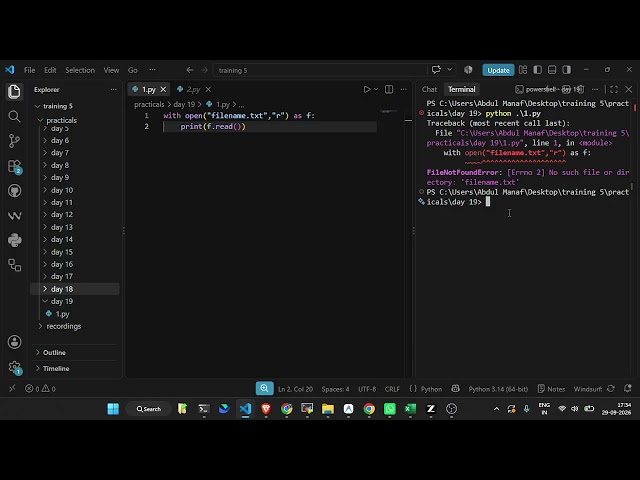Maximize the terminal panel size
The height and width of the screenshot is (480, 640).
614,89
